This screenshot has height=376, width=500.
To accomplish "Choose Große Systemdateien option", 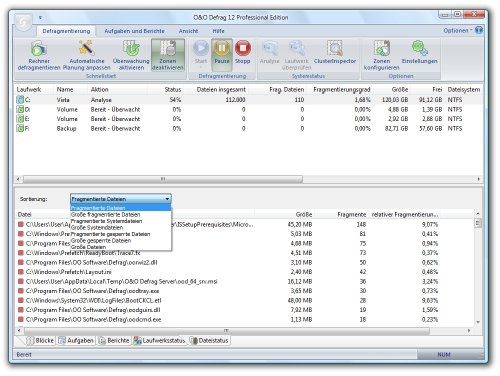I will click(x=121, y=227).
